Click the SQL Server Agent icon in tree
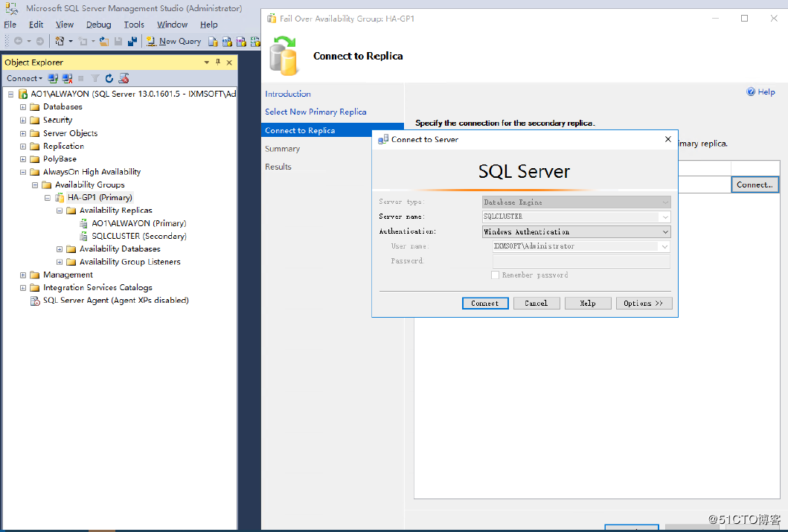This screenshot has height=532, width=788. pyautogui.click(x=35, y=301)
